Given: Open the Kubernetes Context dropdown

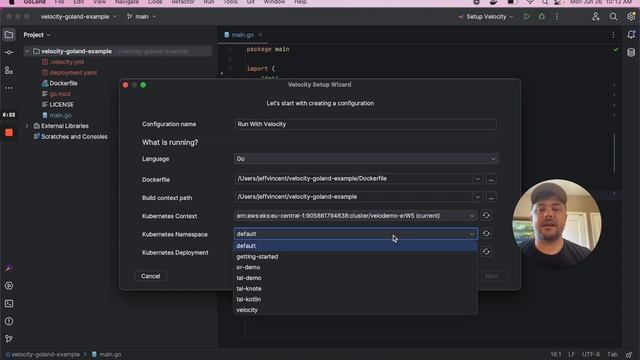Looking at the screenshot, I should tap(356, 216).
